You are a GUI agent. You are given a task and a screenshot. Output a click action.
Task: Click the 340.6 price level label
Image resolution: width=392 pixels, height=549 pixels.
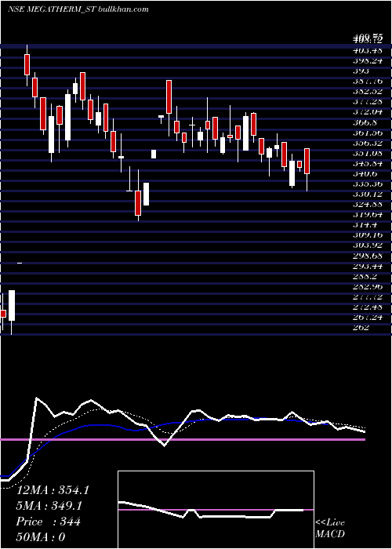[365, 174]
